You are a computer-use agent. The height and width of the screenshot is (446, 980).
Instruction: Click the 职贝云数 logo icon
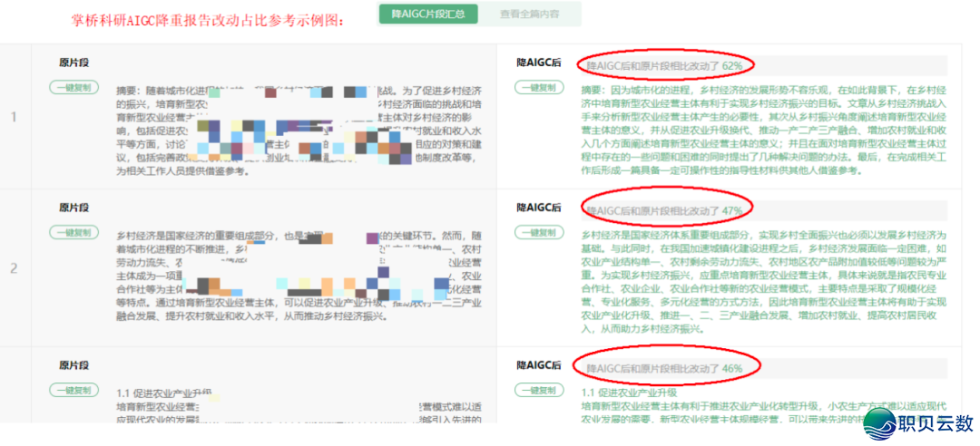point(877,424)
